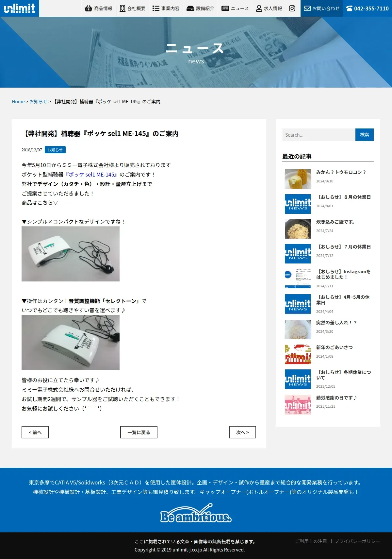Click 一覧に戻る button

139,432
